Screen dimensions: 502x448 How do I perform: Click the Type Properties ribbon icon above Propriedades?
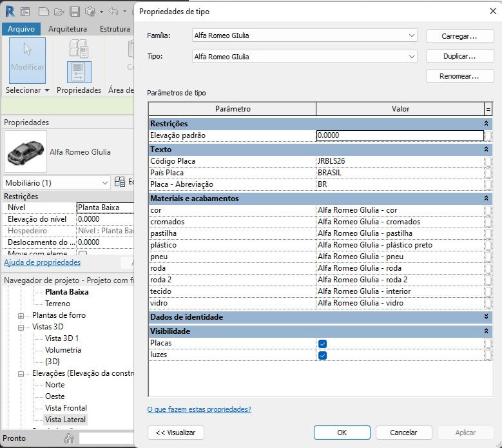pyautogui.click(x=79, y=48)
